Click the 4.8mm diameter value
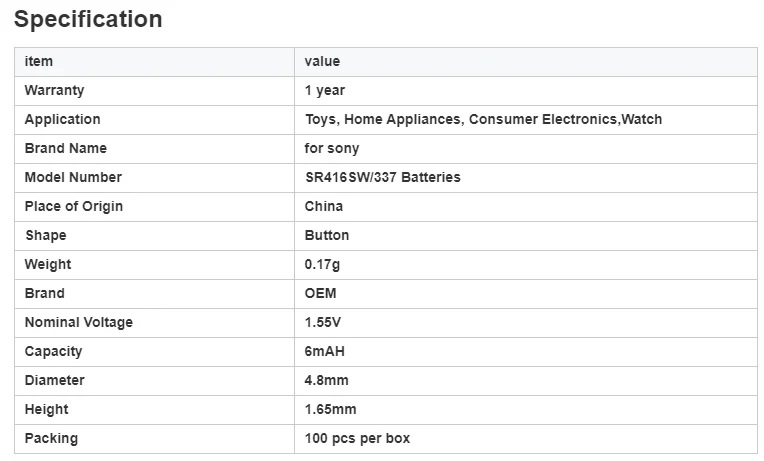764x461 pixels. [x=326, y=381]
